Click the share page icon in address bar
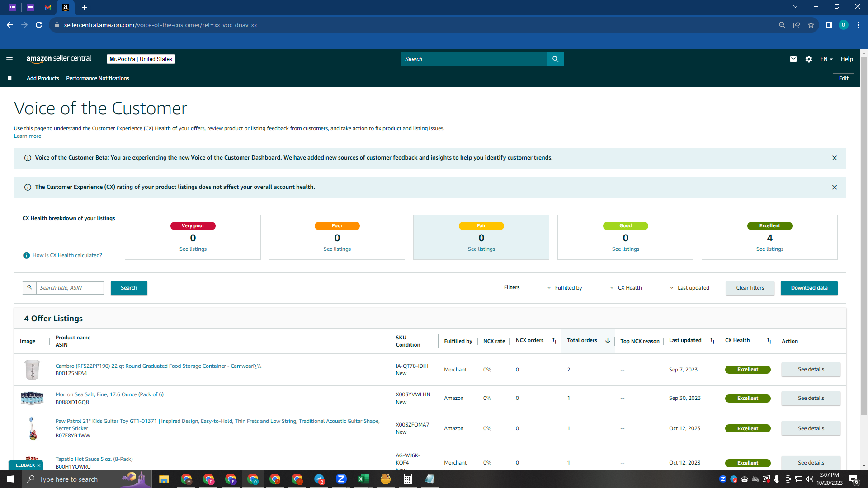The width and height of the screenshot is (868, 488). (797, 25)
